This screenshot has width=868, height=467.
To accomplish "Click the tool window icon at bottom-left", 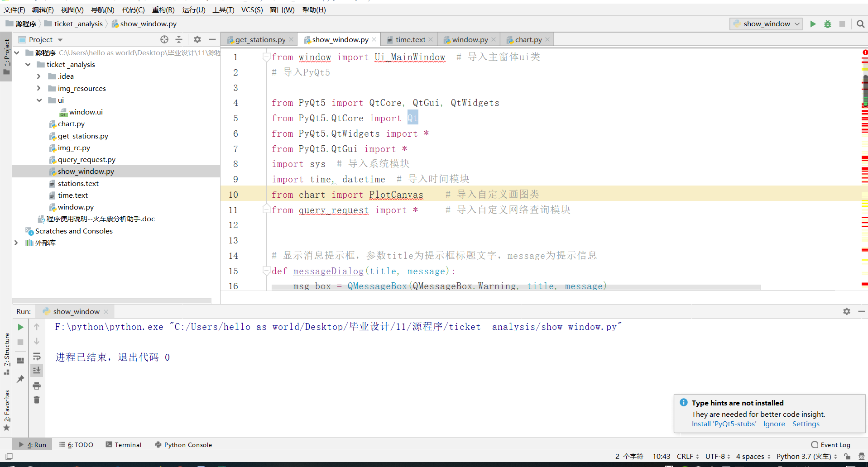I will [x=9, y=457].
